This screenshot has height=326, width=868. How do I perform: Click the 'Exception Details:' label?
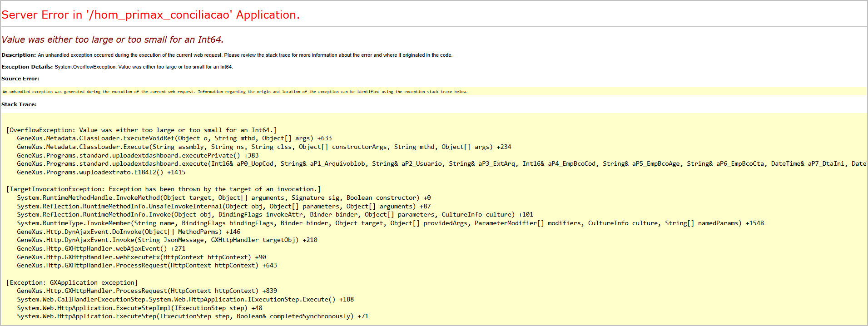pos(27,67)
